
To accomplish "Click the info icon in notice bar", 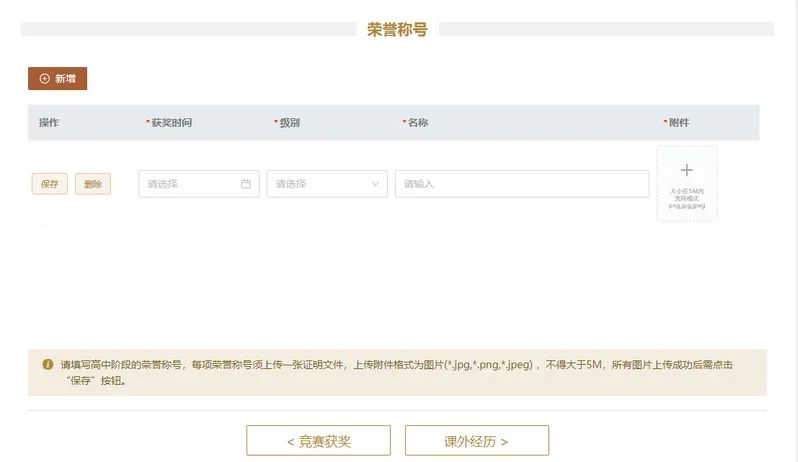I will 48,365.
